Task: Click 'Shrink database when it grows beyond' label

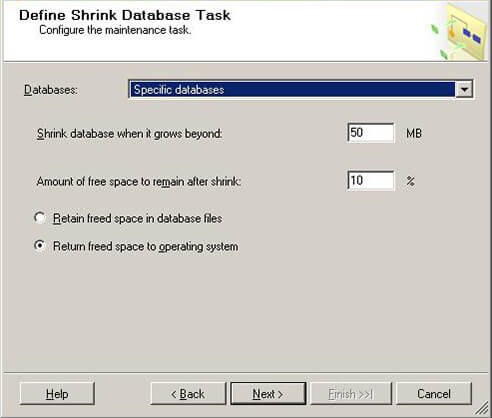Action: click(129, 134)
